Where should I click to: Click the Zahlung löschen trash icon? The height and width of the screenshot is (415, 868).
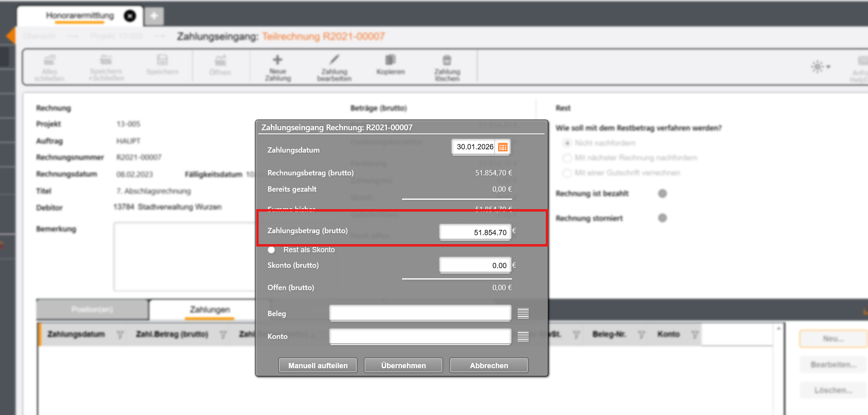(x=447, y=60)
